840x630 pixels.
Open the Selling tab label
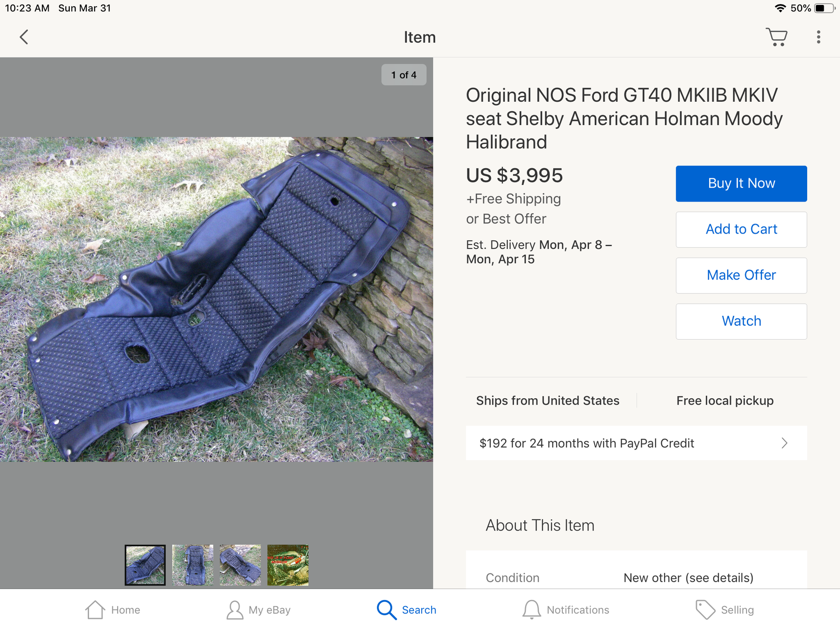(737, 610)
